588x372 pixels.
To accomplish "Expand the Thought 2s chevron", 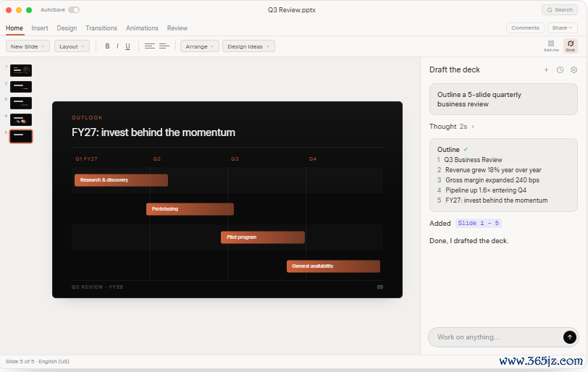I will click(473, 127).
